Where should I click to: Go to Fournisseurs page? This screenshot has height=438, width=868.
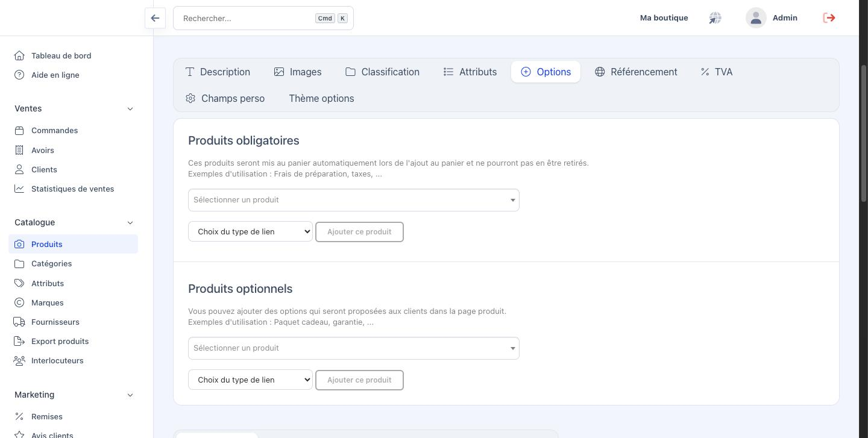(x=55, y=322)
